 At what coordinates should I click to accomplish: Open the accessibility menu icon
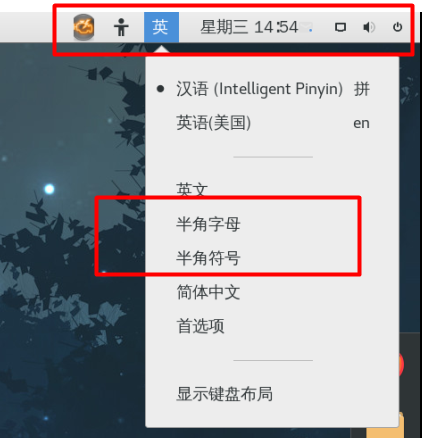(x=121, y=27)
